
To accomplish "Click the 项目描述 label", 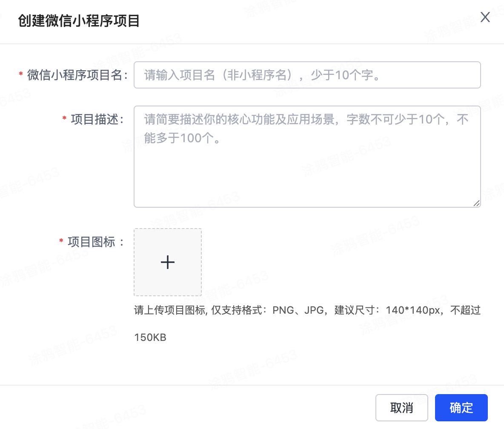I will tap(97, 119).
